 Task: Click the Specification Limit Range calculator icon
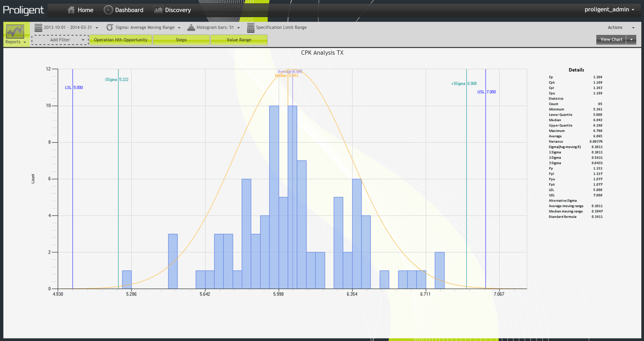[x=250, y=28]
